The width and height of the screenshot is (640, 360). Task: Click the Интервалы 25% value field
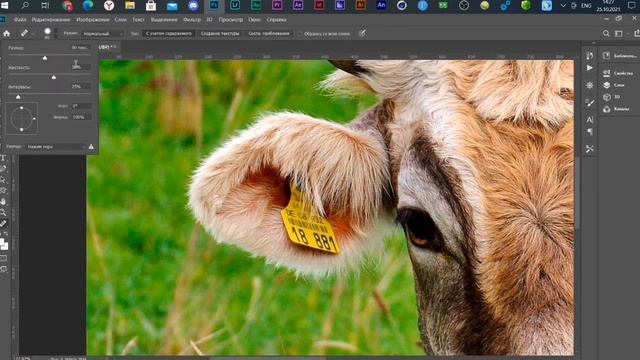point(80,87)
